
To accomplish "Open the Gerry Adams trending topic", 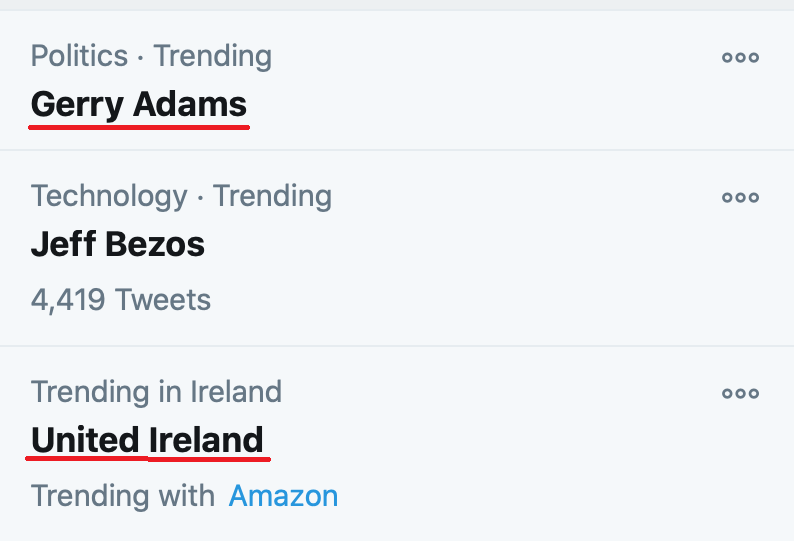I will click(139, 105).
